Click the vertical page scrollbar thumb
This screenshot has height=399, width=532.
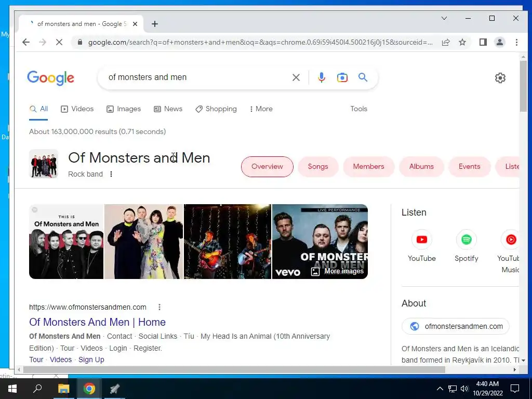tap(523, 86)
